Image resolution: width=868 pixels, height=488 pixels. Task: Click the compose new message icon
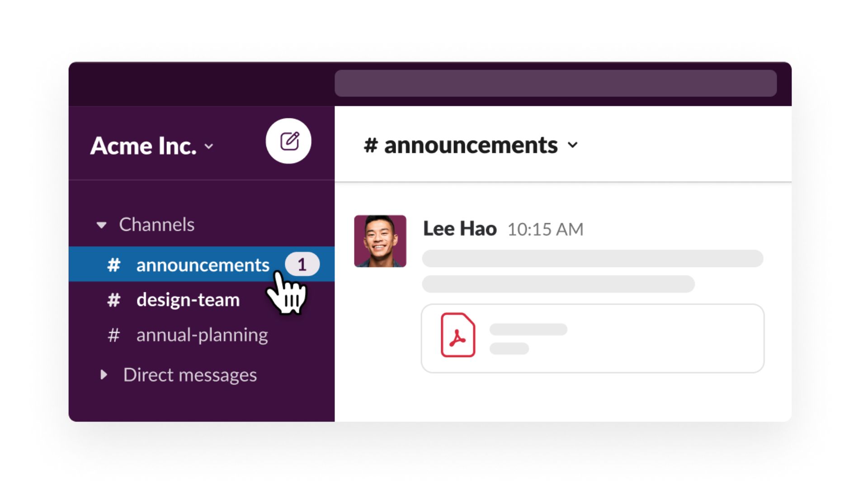point(288,141)
